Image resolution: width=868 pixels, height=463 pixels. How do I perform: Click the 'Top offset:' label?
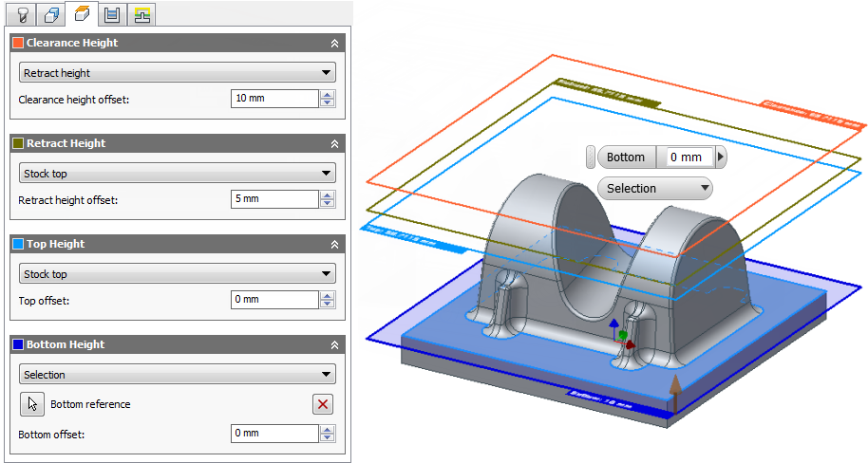(x=44, y=301)
